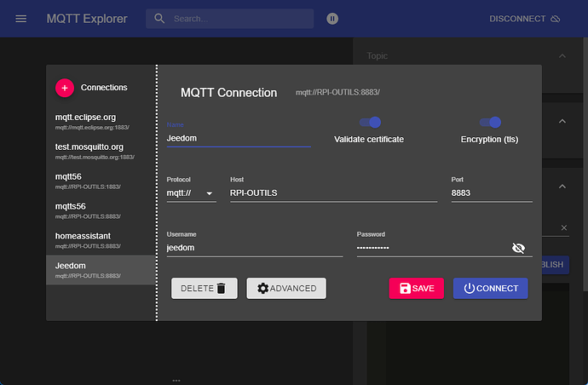Show password with crossed-eye icon

click(518, 248)
